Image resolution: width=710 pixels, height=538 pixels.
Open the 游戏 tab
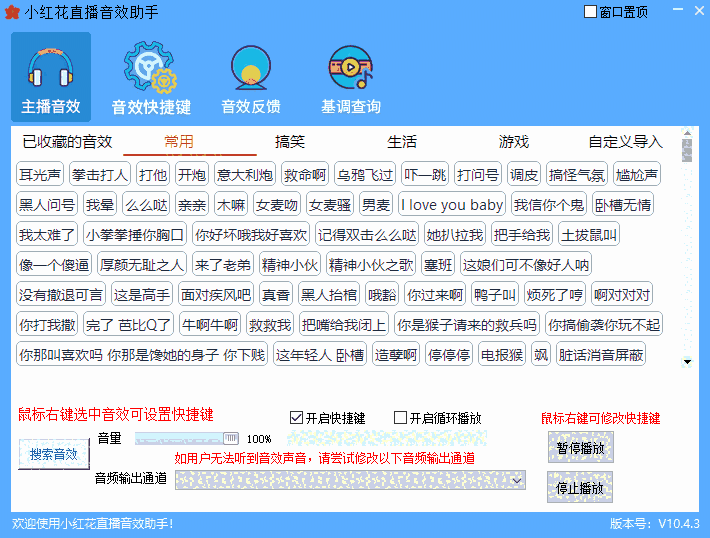pyautogui.click(x=513, y=142)
